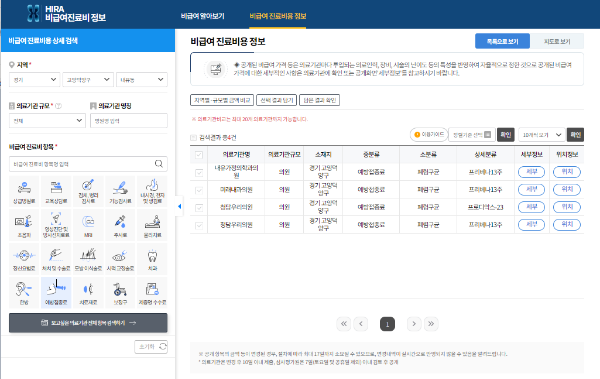Select the 치과 tooth icon
The height and width of the screenshot is (379, 600).
click(x=152, y=259)
